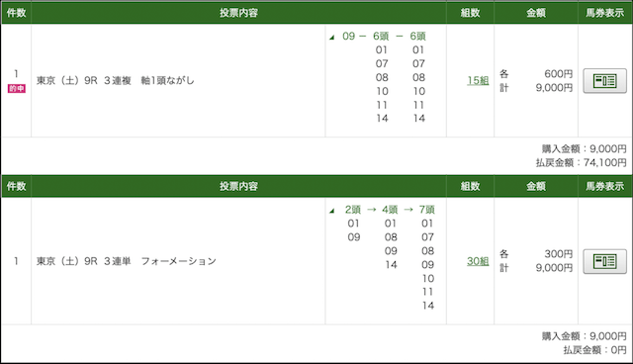Click the 馬券表示 header in the first table
The width and height of the screenshot is (633, 364).
tap(604, 13)
